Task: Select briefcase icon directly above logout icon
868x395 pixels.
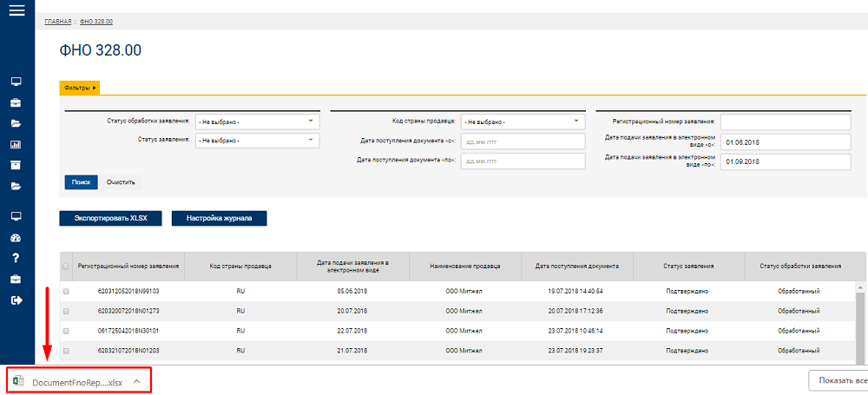Action: coord(16,280)
